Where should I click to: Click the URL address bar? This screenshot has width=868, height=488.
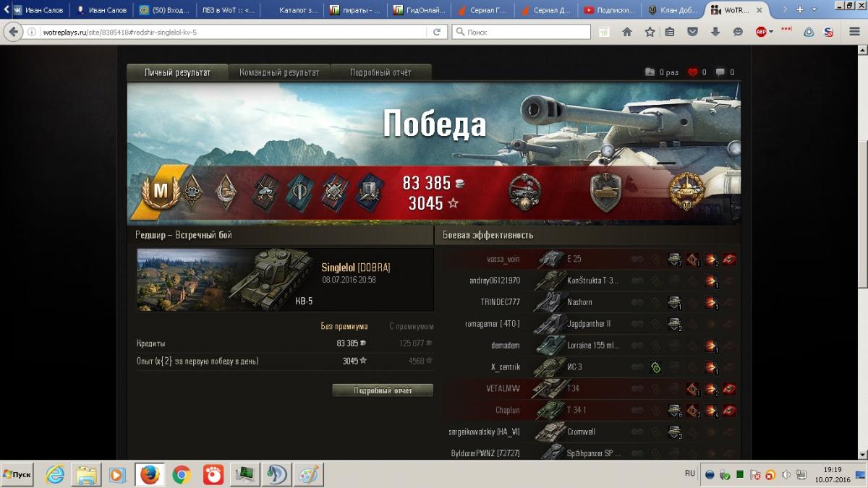(234, 32)
